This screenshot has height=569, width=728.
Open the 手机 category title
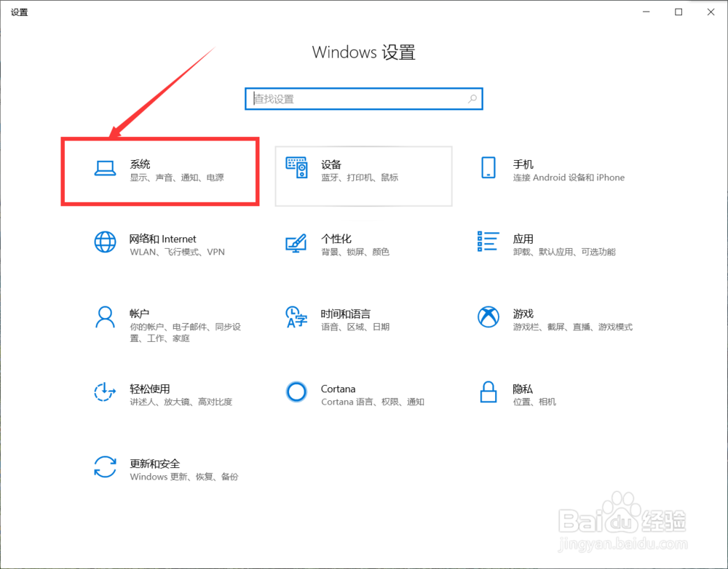click(x=523, y=164)
